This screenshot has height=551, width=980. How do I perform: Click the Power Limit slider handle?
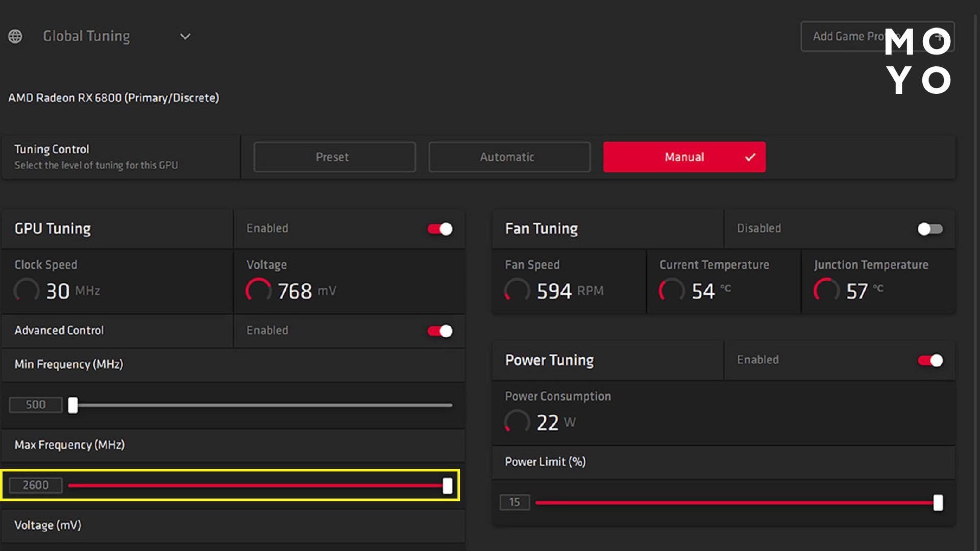coord(938,503)
